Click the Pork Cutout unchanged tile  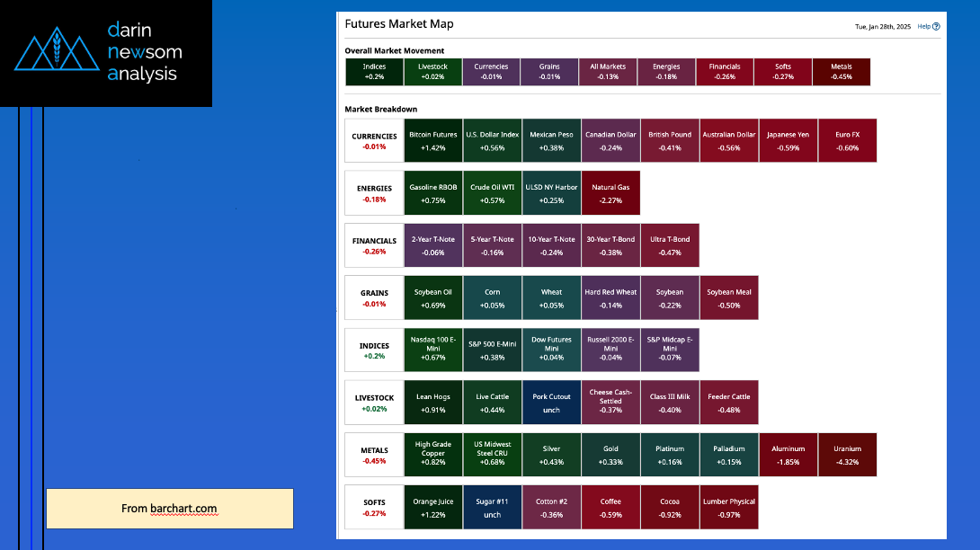coord(551,403)
